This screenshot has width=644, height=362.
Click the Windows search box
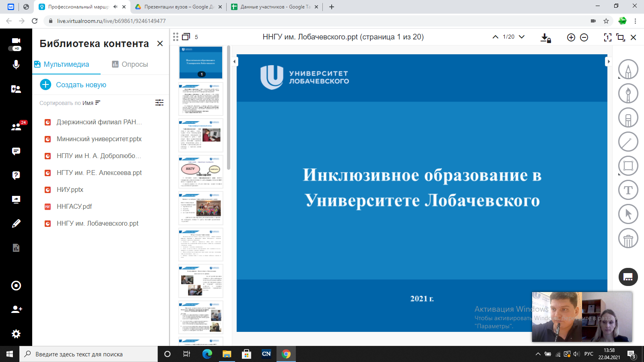click(x=89, y=354)
